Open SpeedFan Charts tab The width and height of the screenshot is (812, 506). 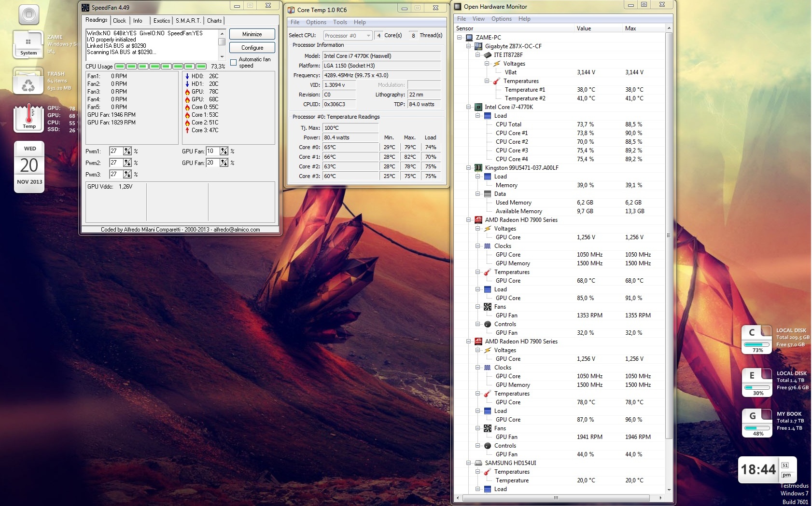click(214, 21)
